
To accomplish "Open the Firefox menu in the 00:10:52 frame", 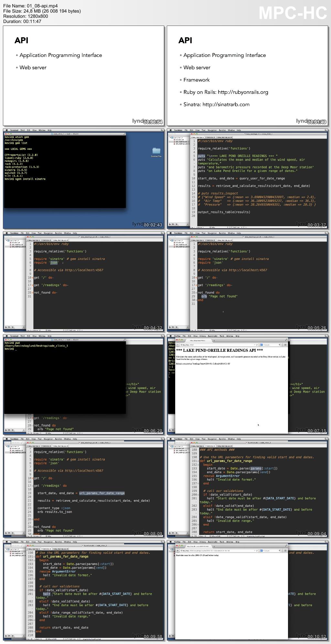I will point(177,542).
